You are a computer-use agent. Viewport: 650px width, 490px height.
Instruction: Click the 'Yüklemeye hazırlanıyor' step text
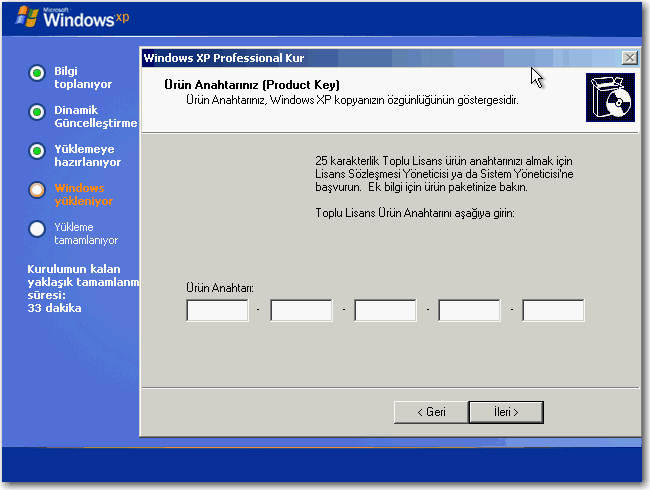coord(87,155)
